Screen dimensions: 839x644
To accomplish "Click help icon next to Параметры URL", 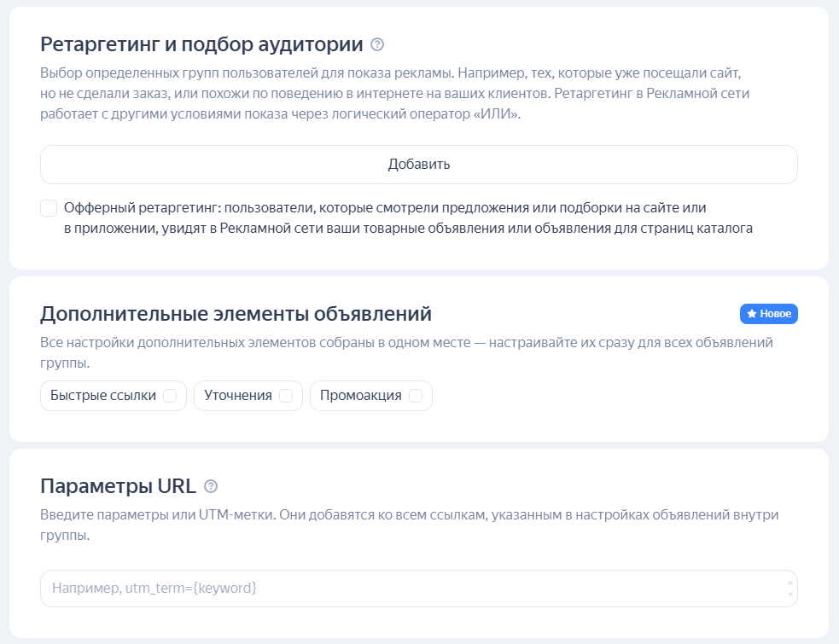I will tap(211, 486).
